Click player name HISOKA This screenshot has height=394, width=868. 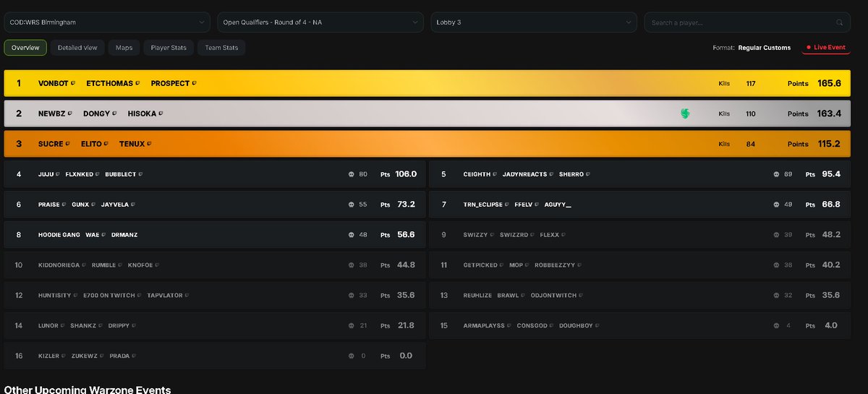point(142,114)
